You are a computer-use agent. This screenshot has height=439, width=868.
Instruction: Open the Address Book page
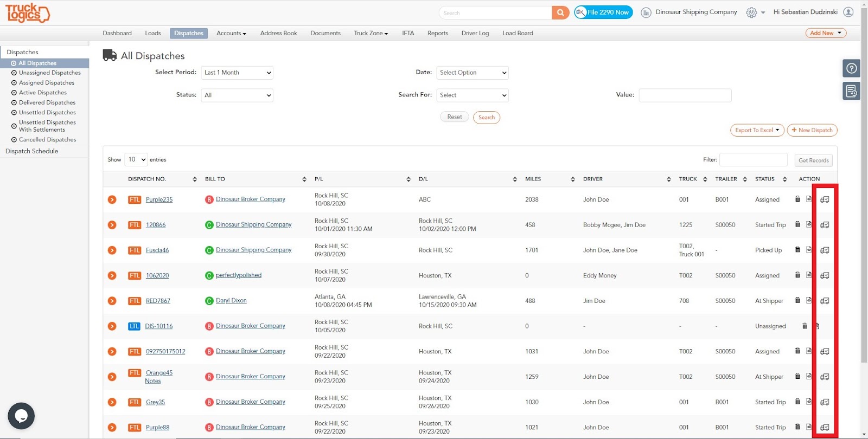[x=279, y=33]
